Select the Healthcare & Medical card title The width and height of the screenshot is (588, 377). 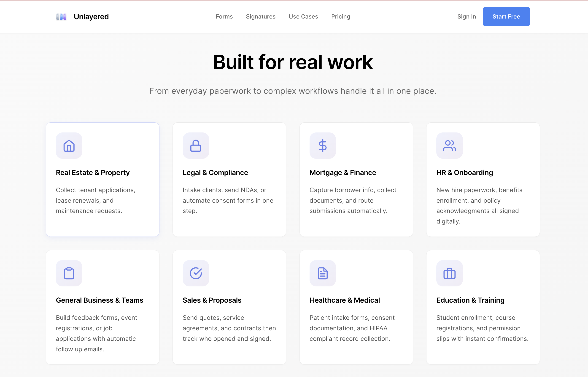click(344, 300)
